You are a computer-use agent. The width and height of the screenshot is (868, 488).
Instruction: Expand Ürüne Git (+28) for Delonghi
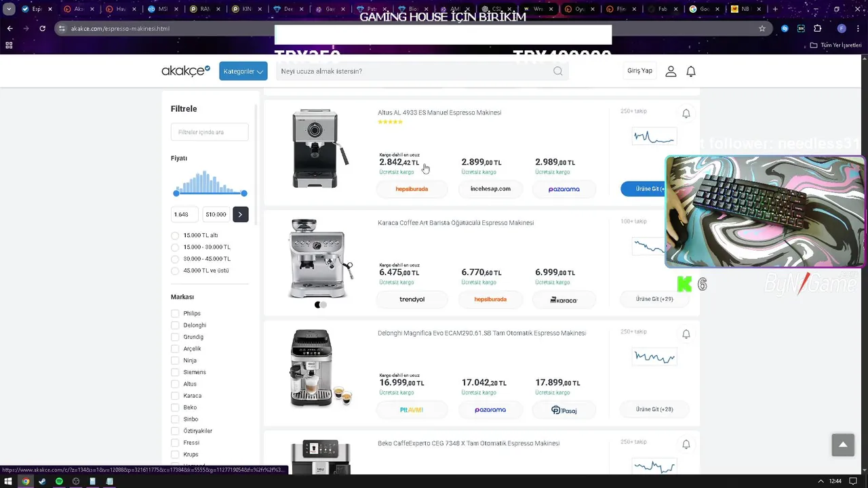click(x=654, y=409)
